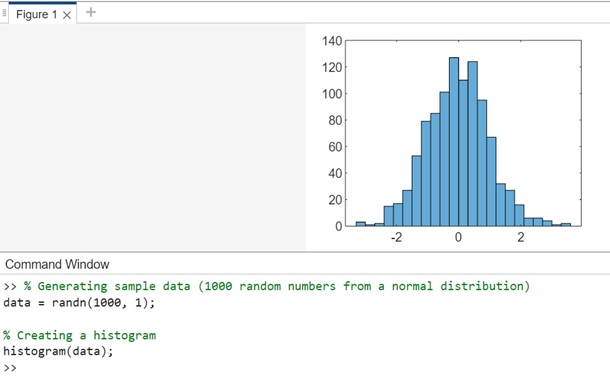610x381 pixels.
Task: Click the '% Creating a histogram' comment
Action: 80,335
